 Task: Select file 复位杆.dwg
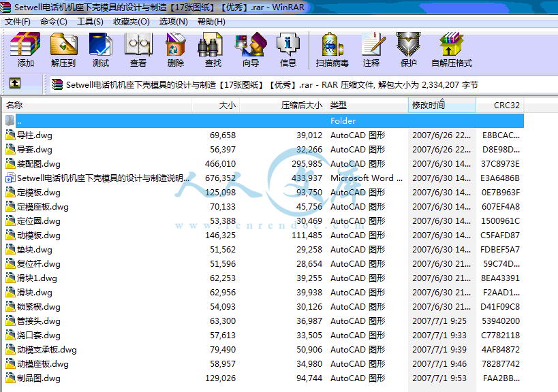39,263
